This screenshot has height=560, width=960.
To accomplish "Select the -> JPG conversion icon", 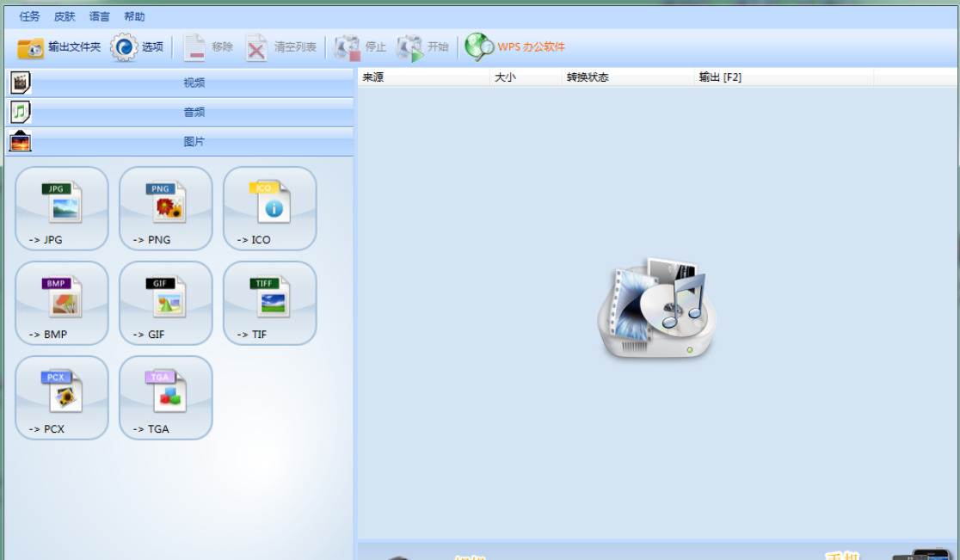I will [x=62, y=209].
